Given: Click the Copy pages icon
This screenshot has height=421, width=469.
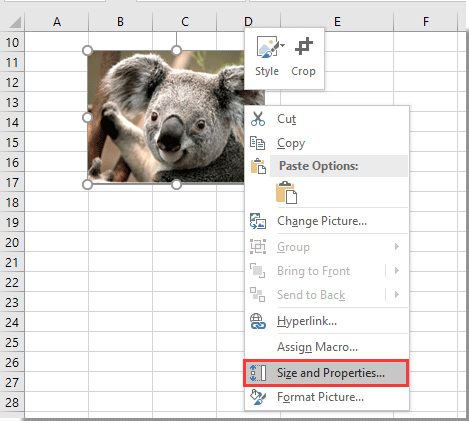Looking at the screenshot, I should click(258, 143).
